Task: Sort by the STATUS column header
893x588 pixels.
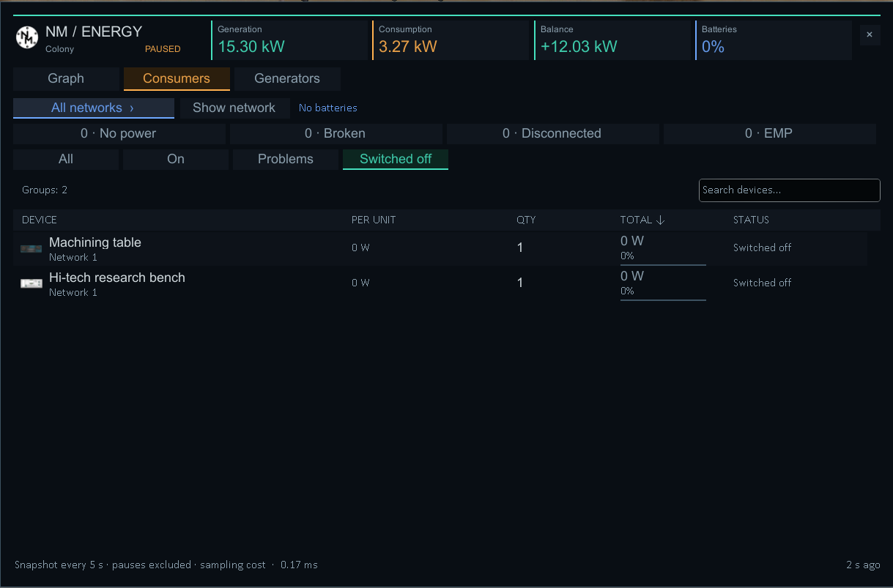Action: coord(751,220)
